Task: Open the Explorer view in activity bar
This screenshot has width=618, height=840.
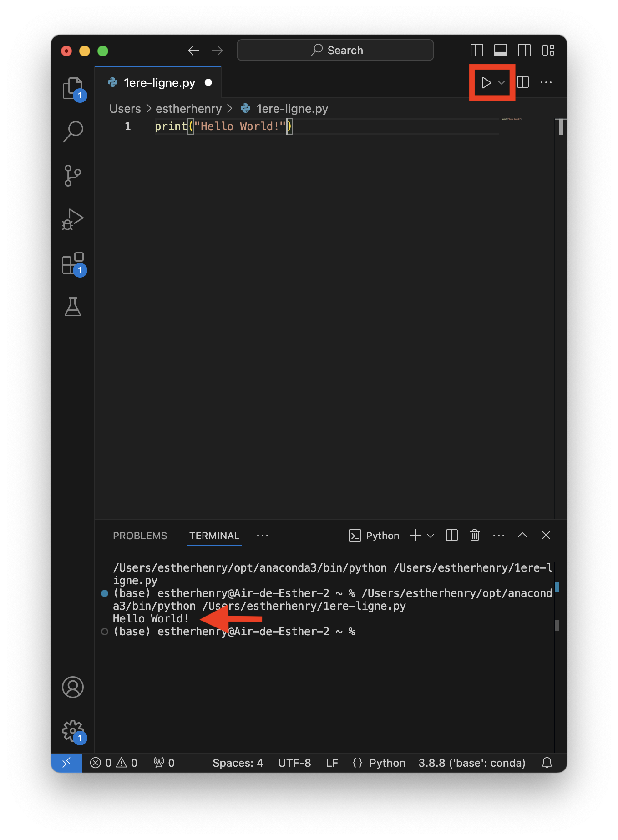Action: coord(73,88)
